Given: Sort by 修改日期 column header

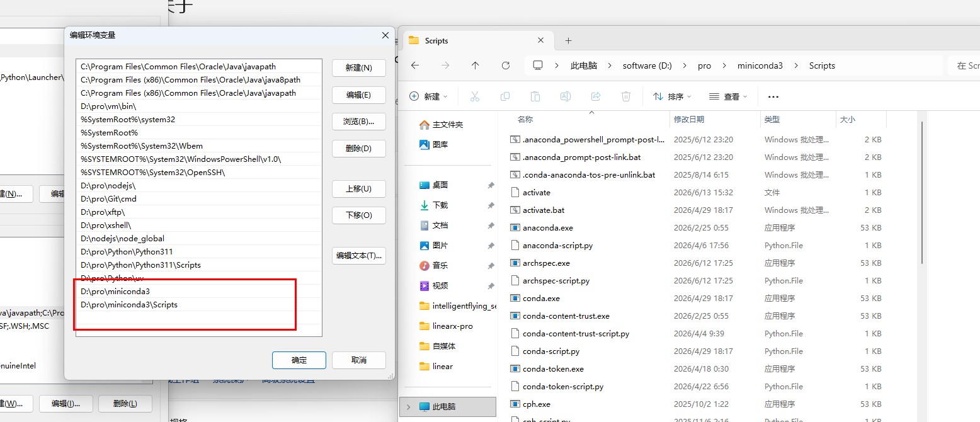Looking at the screenshot, I should coord(688,119).
